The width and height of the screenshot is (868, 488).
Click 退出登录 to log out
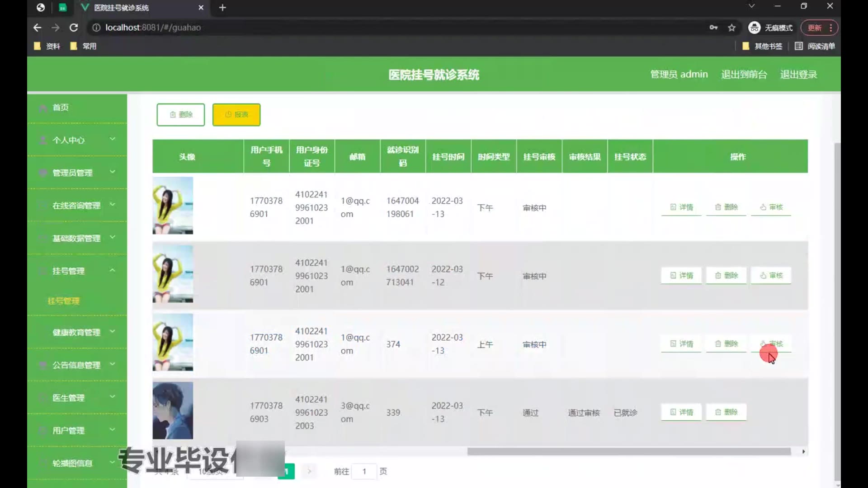[798, 74]
